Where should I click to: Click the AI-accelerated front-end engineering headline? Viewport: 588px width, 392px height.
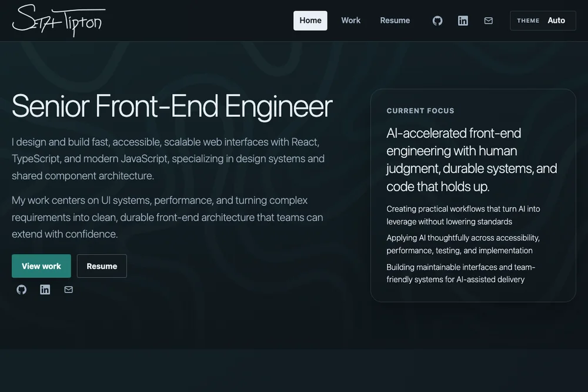(x=472, y=159)
